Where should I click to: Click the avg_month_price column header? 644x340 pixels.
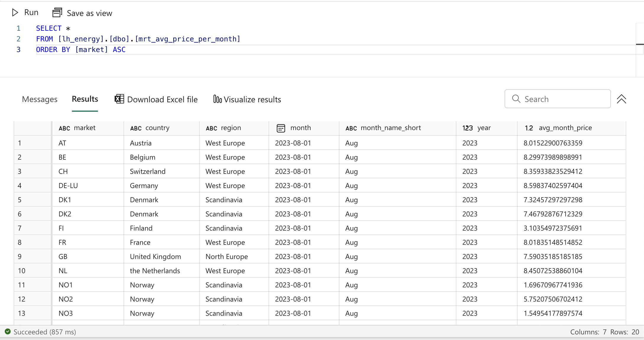pyautogui.click(x=565, y=128)
